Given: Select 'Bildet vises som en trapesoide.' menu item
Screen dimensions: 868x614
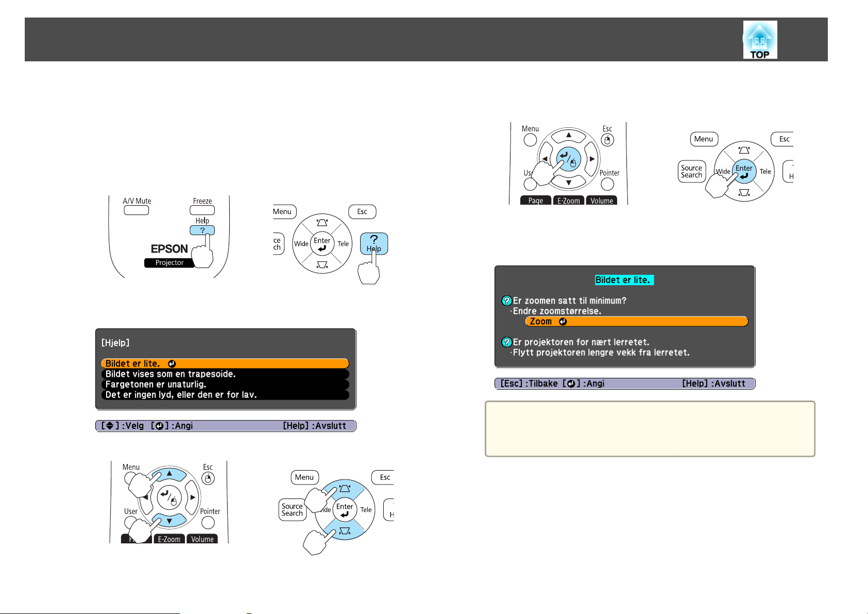Looking at the screenshot, I should pyautogui.click(x=225, y=374).
